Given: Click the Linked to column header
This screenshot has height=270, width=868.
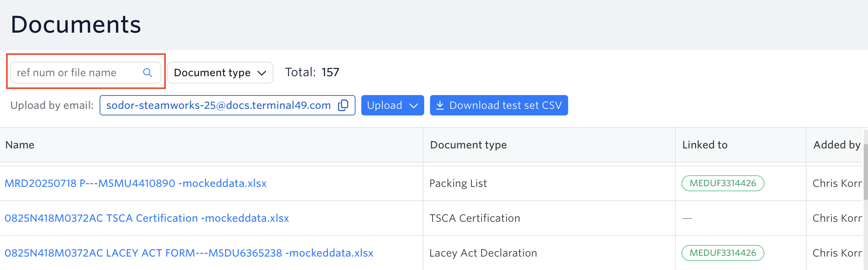Looking at the screenshot, I should point(705,145).
